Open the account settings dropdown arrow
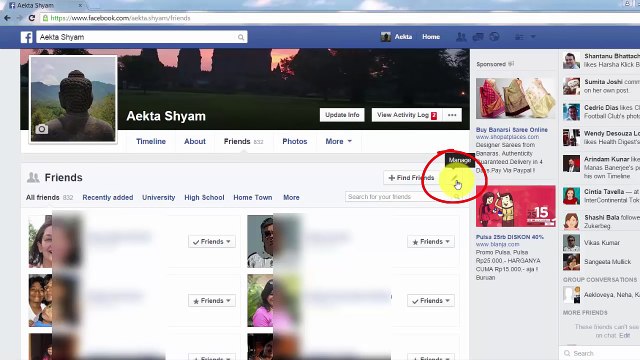The image size is (640, 360). [533, 37]
